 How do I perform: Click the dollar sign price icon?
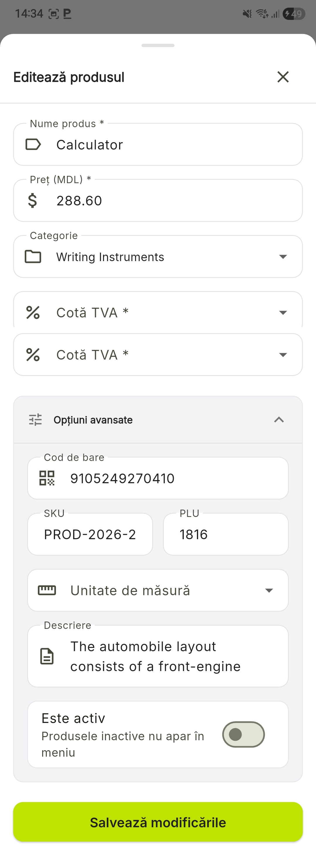click(32, 200)
